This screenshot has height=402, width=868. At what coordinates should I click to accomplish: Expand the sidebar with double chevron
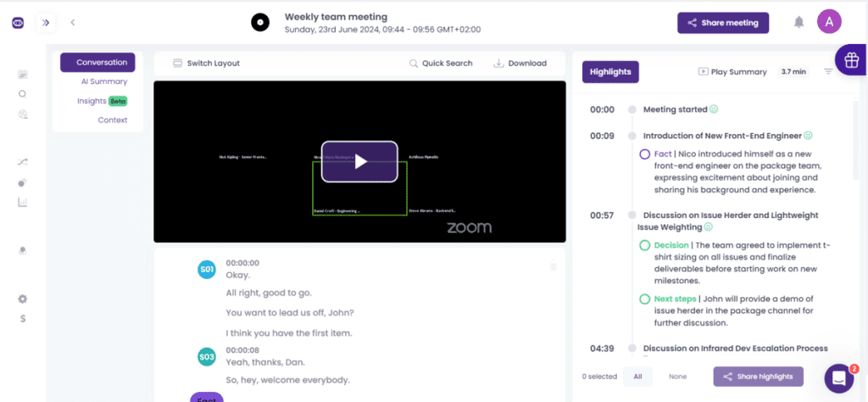click(x=46, y=23)
